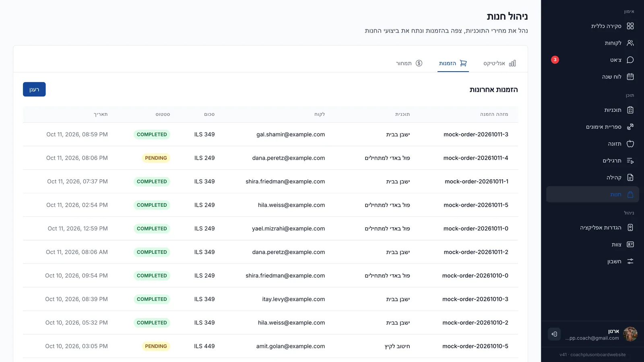Open the nutrition apple icon
This screenshot has height=362, width=644.
point(630,144)
